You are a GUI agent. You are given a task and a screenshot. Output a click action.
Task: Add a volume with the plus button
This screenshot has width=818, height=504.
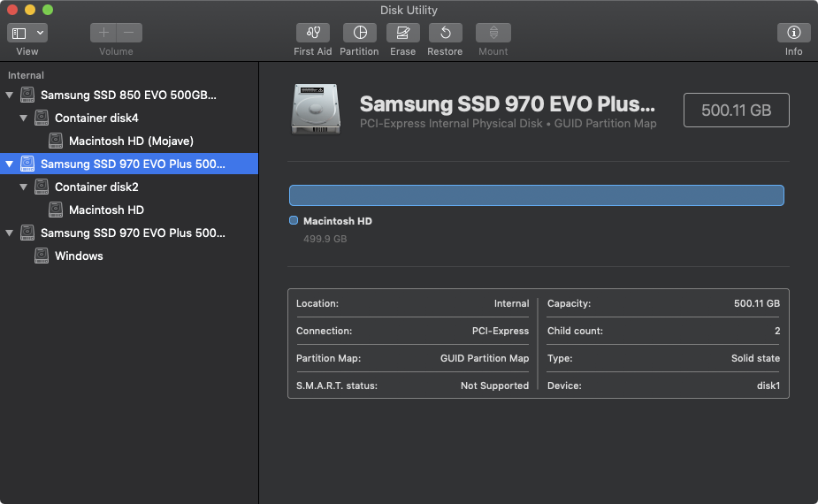103,33
